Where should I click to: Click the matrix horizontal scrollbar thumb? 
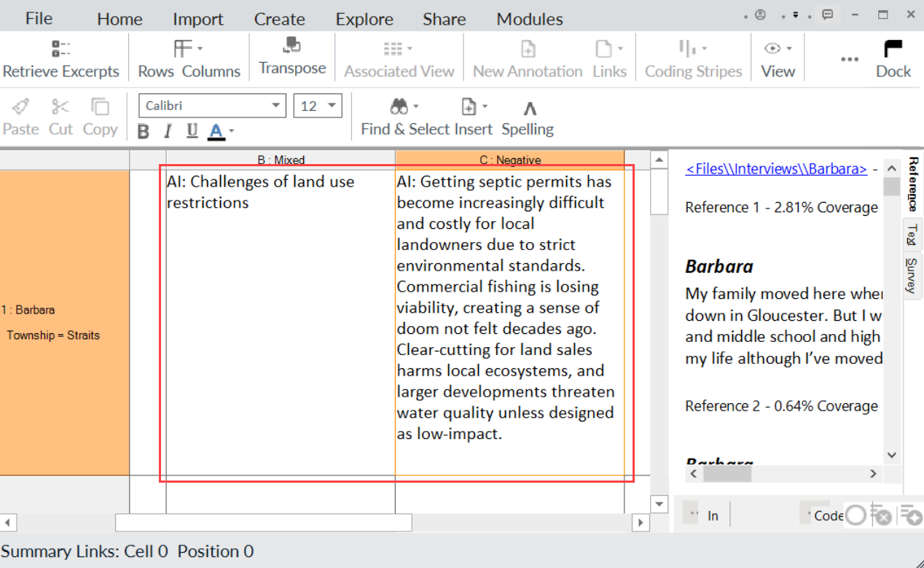(x=263, y=522)
